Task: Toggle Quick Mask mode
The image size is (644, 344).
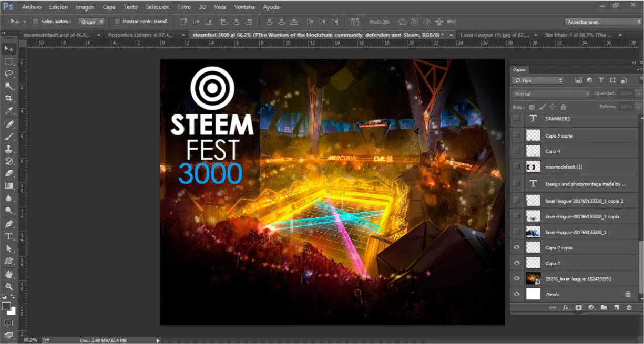Action: point(9,322)
